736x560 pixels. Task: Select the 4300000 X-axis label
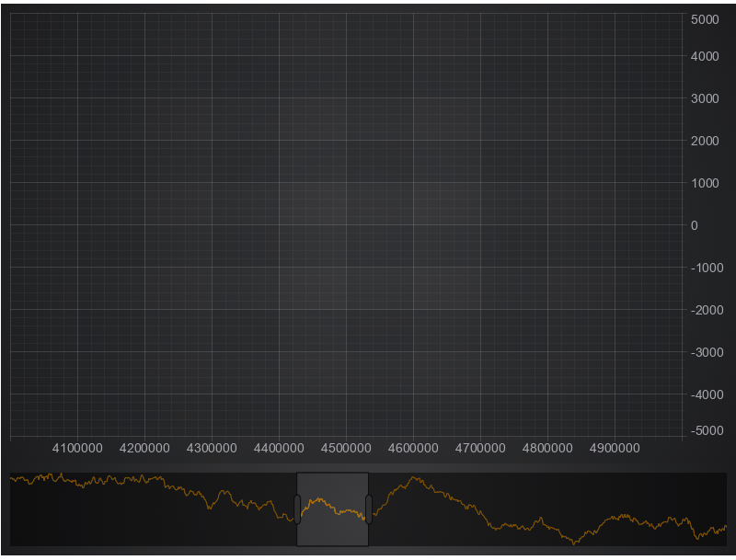pyautogui.click(x=212, y=448)
